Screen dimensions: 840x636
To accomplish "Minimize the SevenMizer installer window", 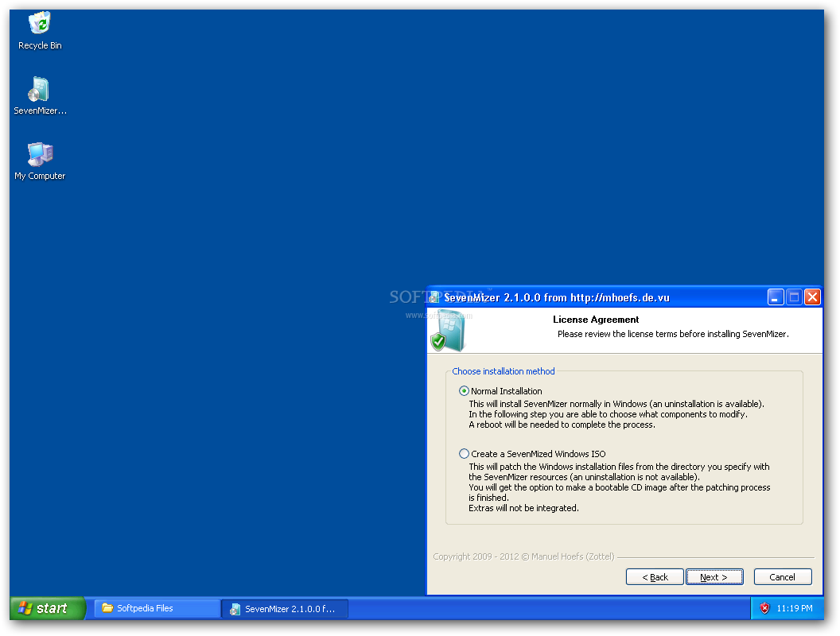I will pos(776,297).
